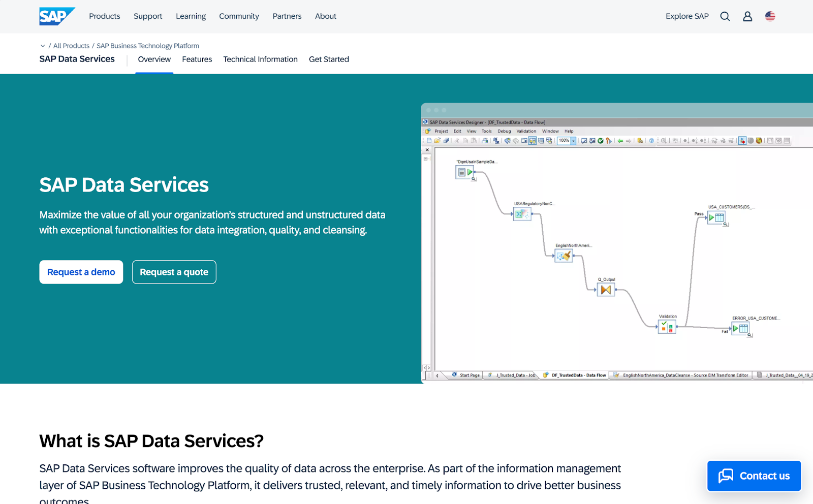
Task: Open the Partners menu
Action: coord(287,16)
